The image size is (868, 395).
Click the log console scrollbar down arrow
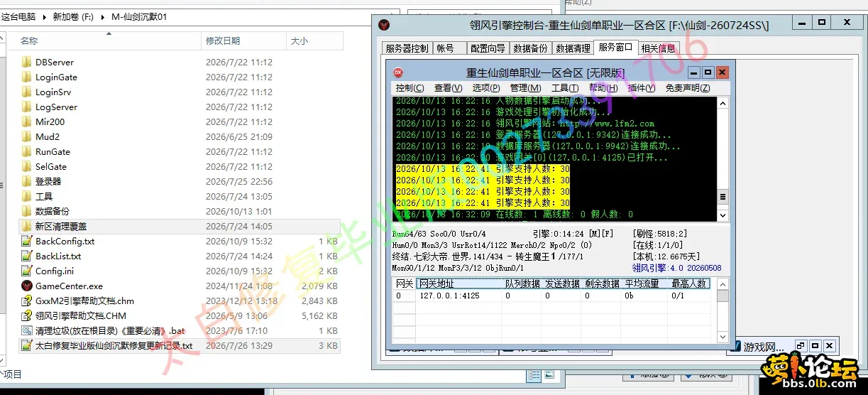[723, 215]
